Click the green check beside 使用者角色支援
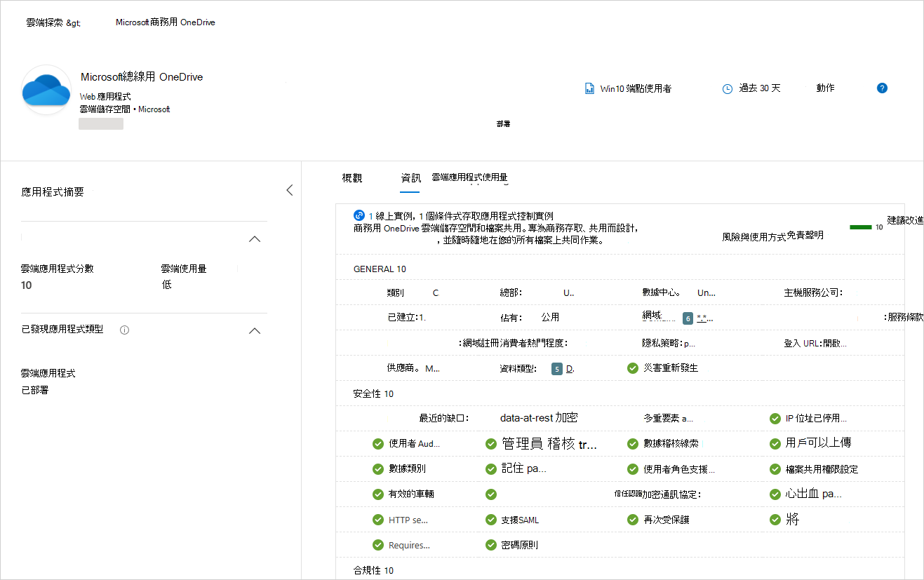 (x=633, y=469)
